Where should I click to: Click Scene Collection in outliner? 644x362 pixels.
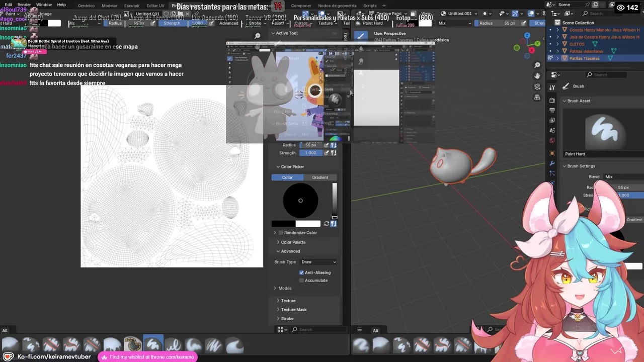[578, 23]
